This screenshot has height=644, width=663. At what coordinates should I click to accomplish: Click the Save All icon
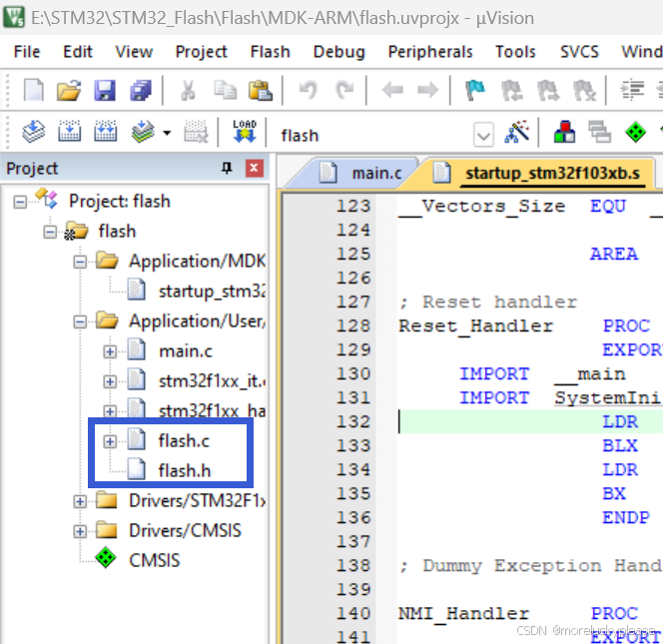[x=141, y=90]
